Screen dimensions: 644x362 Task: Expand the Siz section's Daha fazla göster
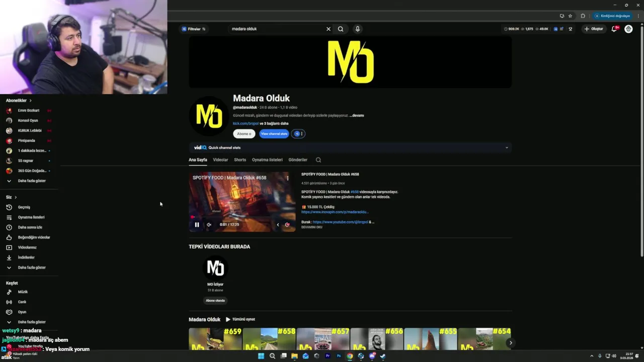(x=31, y=267)
